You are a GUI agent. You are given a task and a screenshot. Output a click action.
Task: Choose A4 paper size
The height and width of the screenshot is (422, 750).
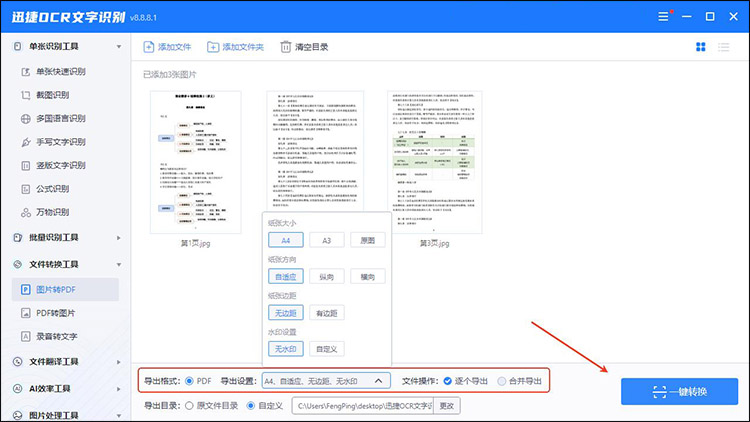point(286,240)
